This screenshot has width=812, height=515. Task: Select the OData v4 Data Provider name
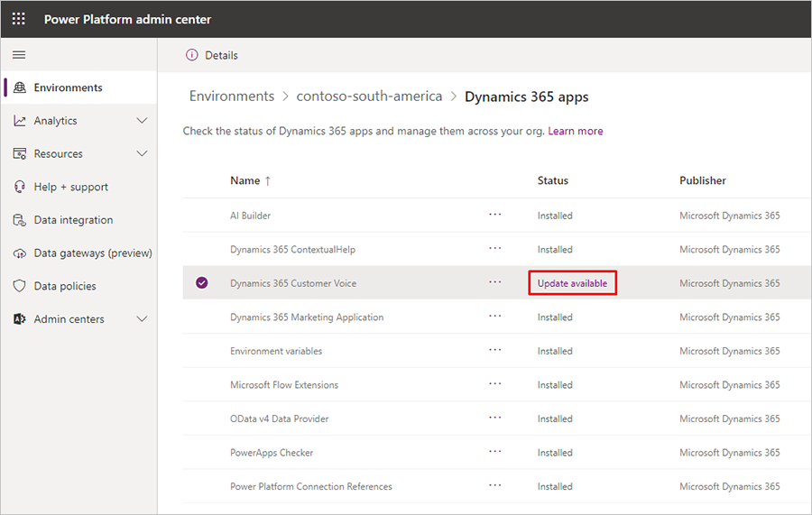(279, 418)
